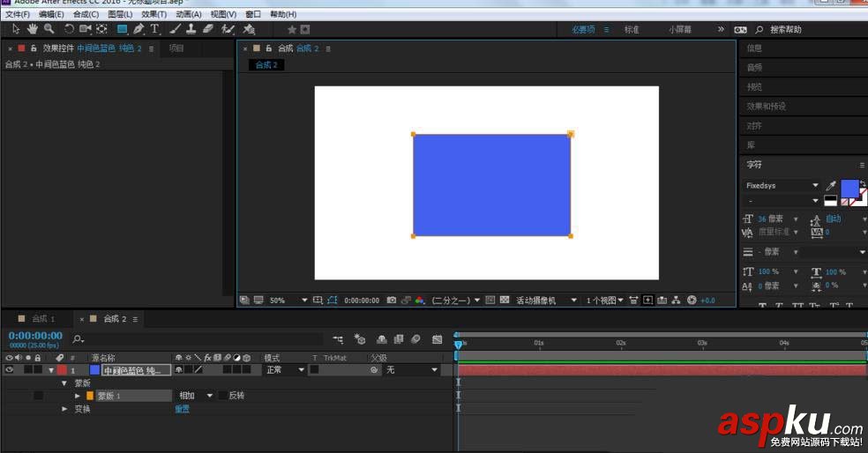
Task: Switch to the 合成 1 timeline tab
Action: tap(42, 318)
